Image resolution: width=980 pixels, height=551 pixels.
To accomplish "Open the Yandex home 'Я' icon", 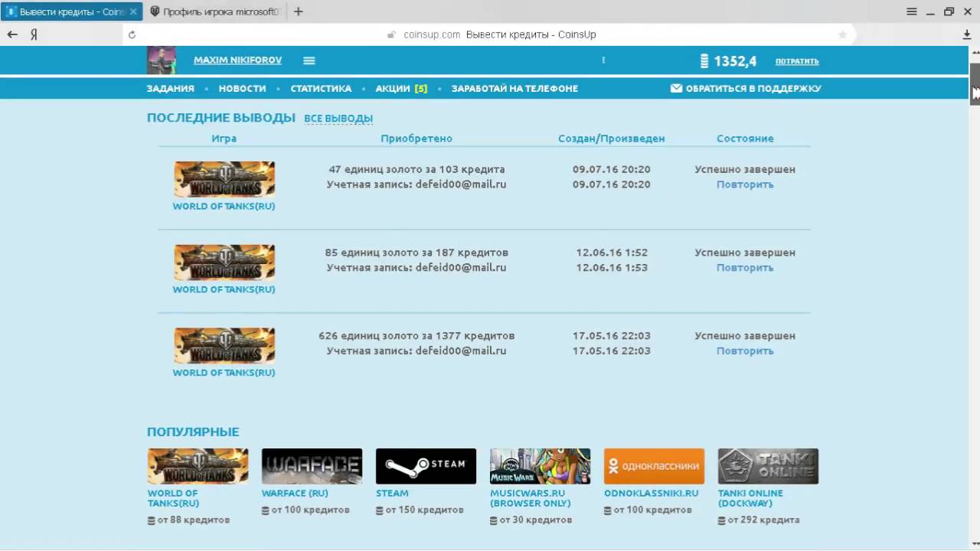I will coord(34,34).
